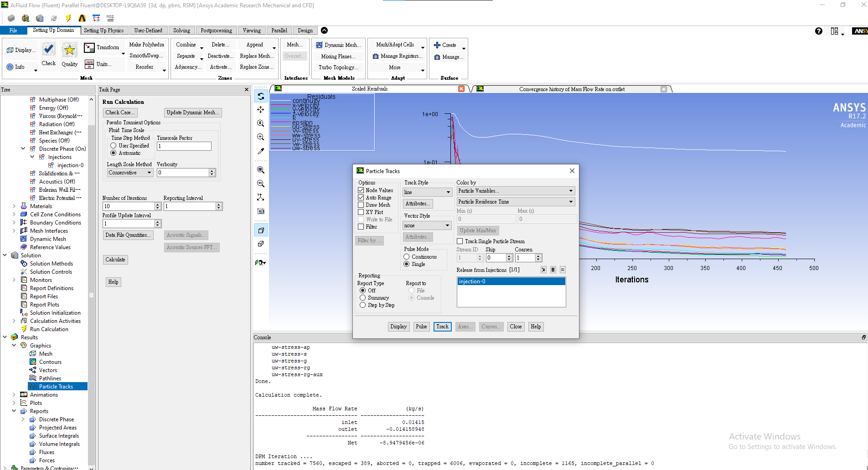Click the yellow Ansys logo toolbar icon
This screenshot has width=868, height=470.
82,18
